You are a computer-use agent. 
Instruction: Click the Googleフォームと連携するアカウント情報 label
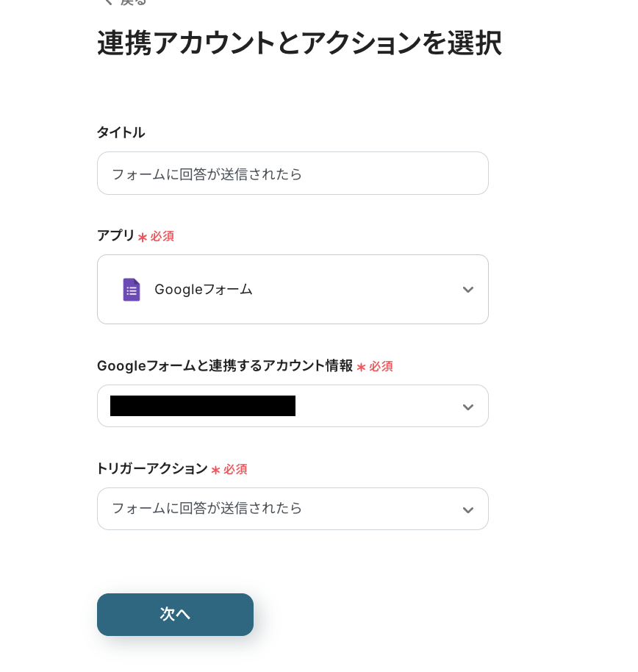[225, 366]
